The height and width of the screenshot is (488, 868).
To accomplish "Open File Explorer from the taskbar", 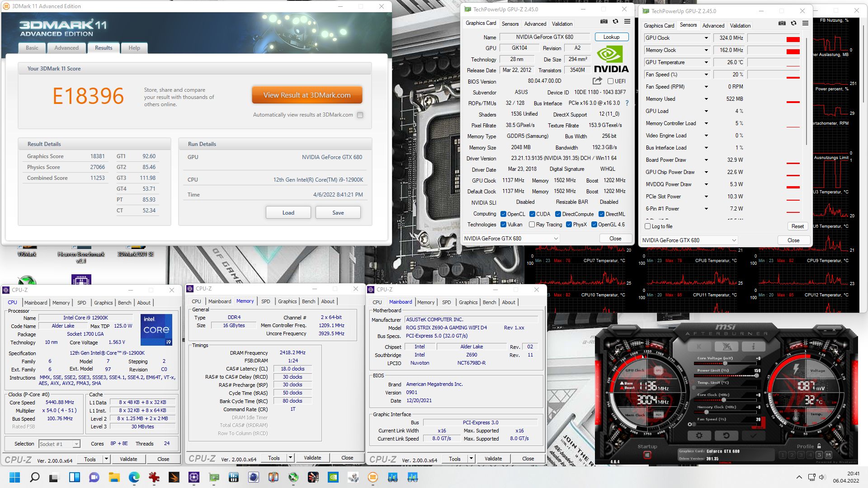I will click(114, 477).
